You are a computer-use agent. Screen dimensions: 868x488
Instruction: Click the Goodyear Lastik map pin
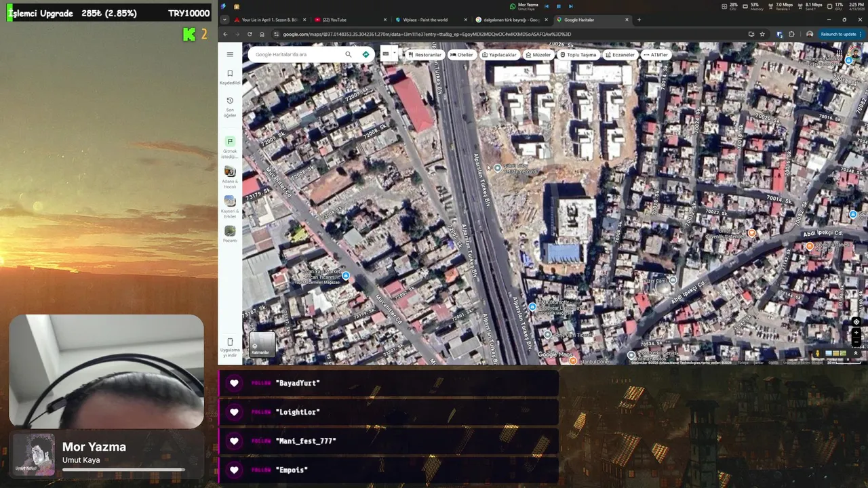[532, 307]
